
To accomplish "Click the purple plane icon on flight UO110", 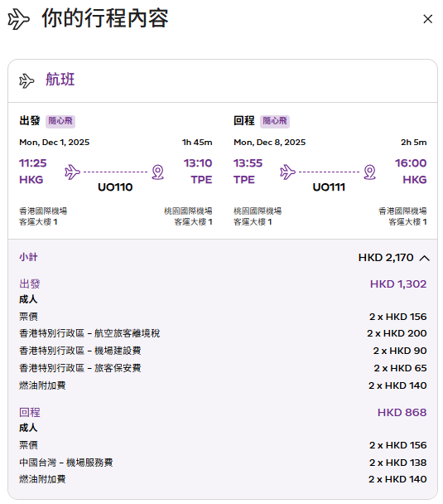I will pos(72,172).
